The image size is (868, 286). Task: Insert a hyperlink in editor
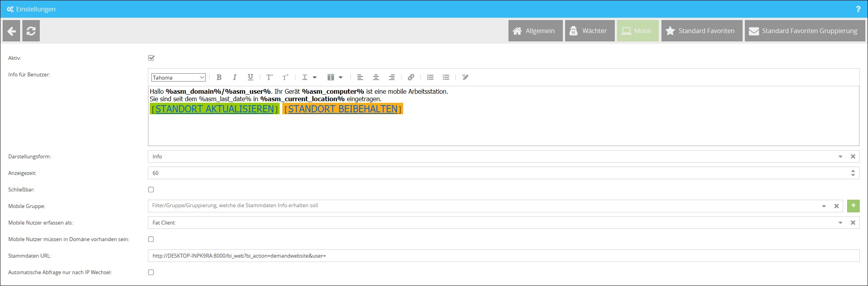click(x=411, y=77)
